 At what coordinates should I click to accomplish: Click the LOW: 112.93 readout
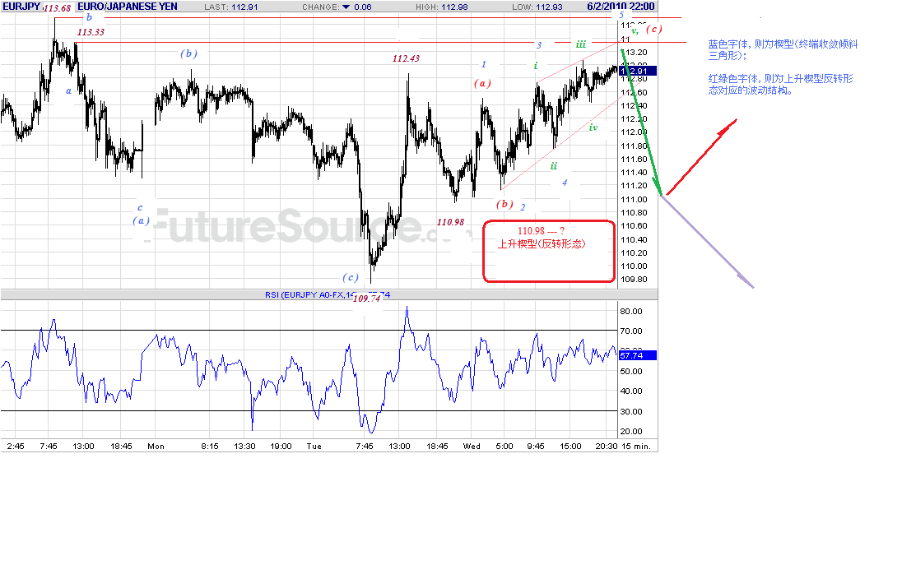tap(537, 7)
